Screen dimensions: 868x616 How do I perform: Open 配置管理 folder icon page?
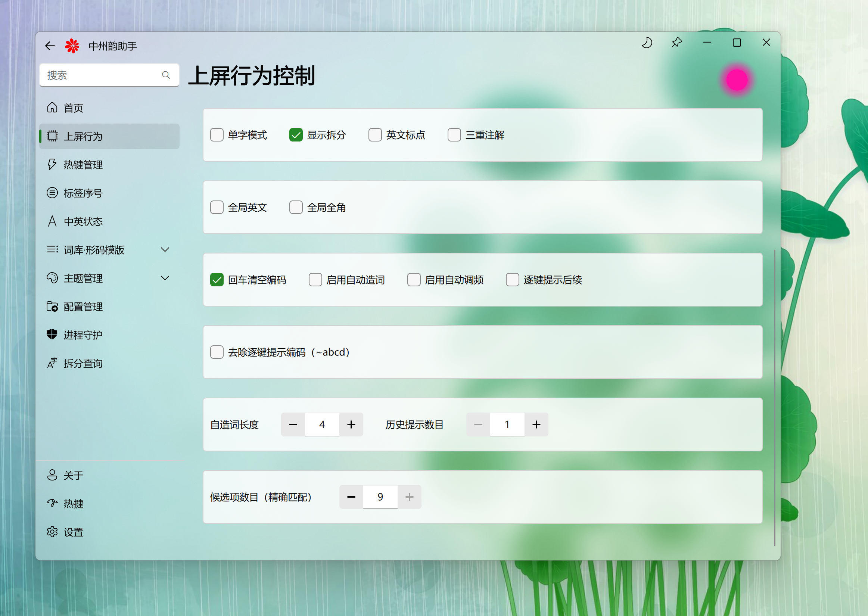click(x=52, y=307)
